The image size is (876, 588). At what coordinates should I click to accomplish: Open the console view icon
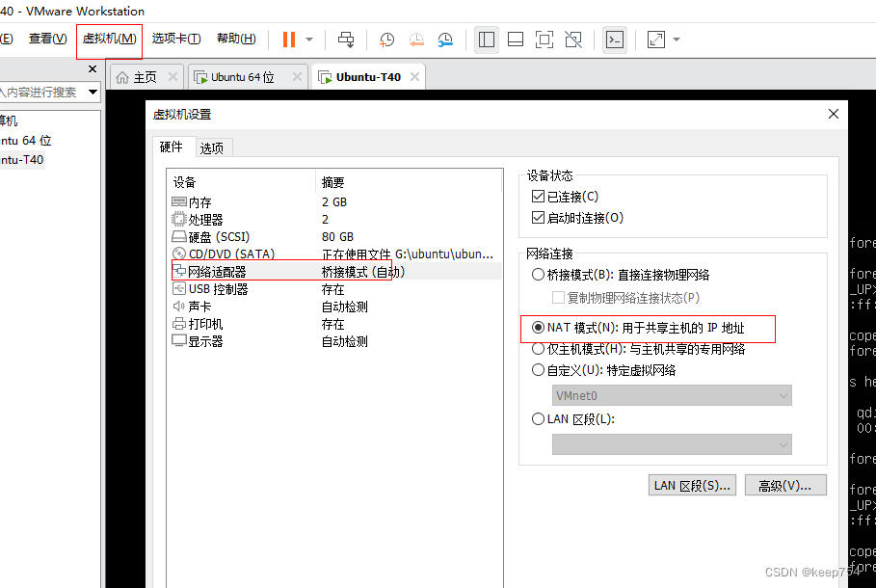[615, 40]
